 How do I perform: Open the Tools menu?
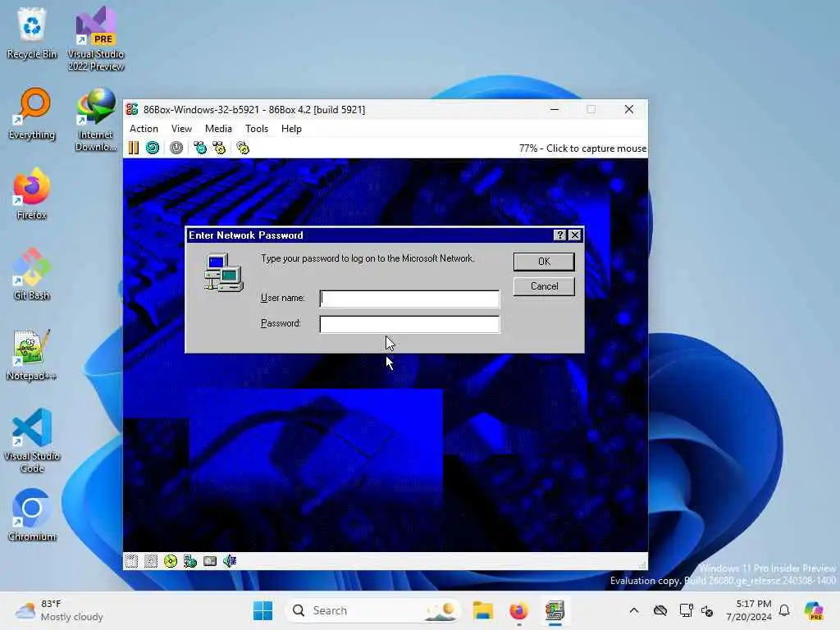[x=257, y=129]
